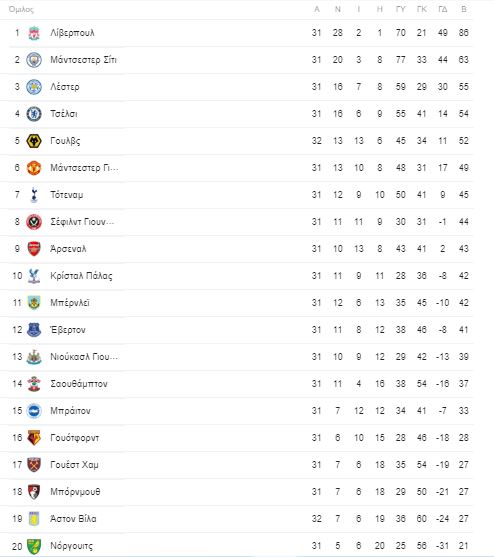
Task: Click the West Ham hammers crest
Action: click(x=34, y=465)
